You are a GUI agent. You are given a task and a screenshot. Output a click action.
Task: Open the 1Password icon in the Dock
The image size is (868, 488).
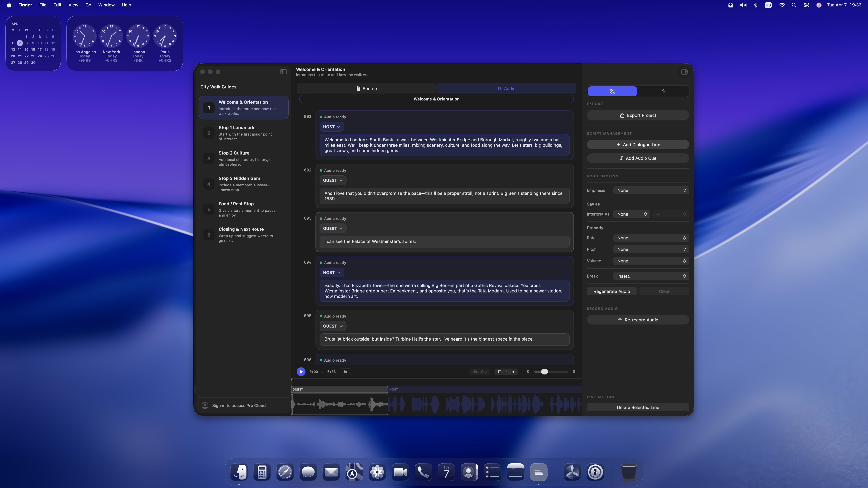[595, 472]
